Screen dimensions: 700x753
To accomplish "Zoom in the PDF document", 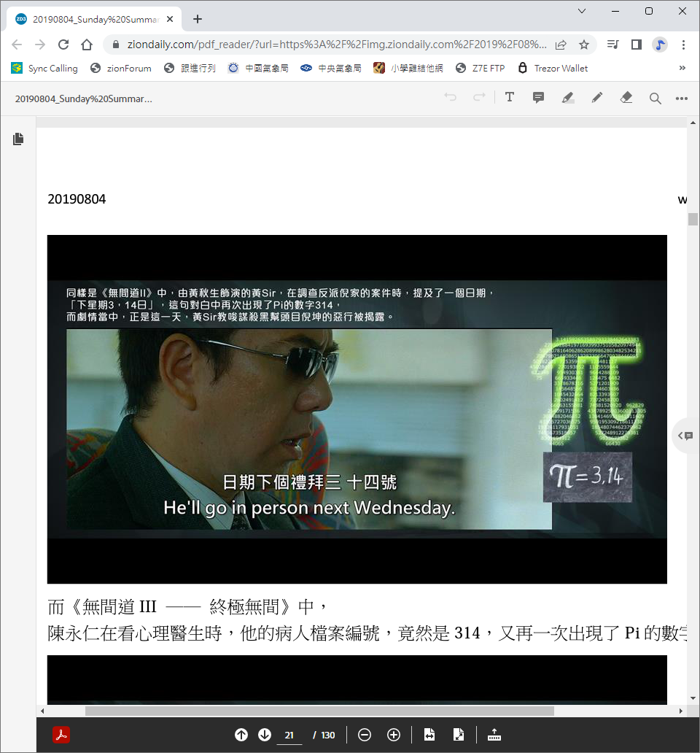I will point(394,735).
